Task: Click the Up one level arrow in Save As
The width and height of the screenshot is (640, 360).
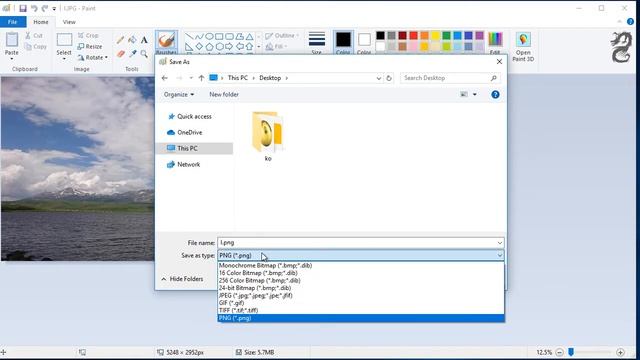Action: [x=201, y=78]
